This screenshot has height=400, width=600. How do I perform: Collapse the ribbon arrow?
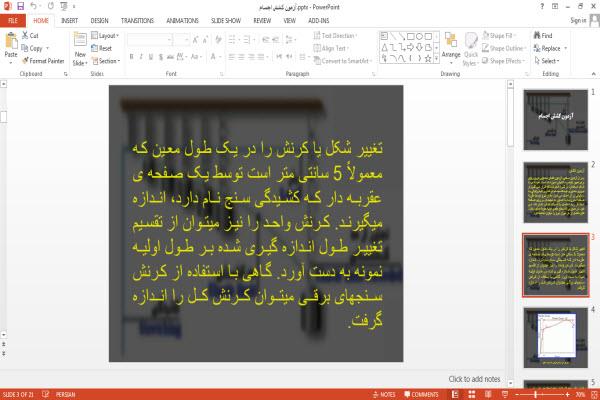[593, 74]
